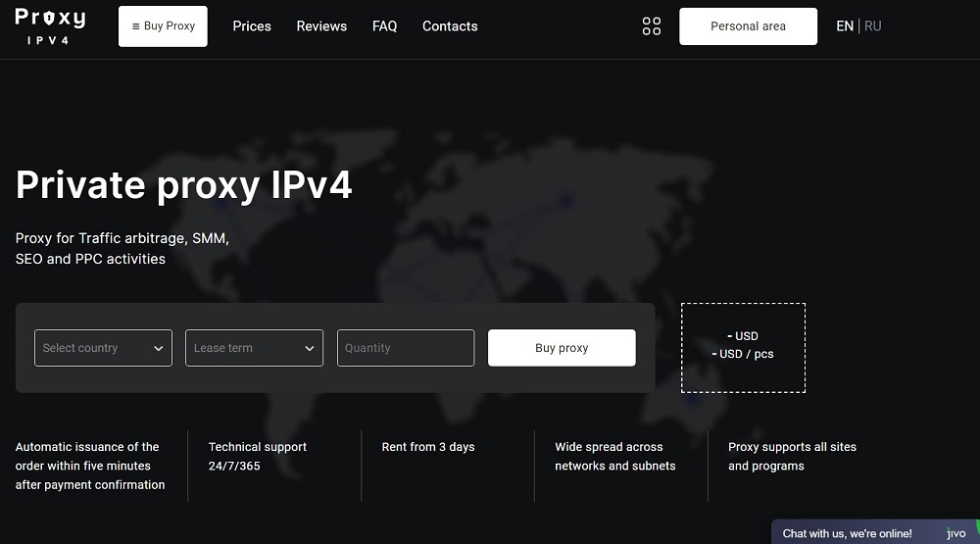Click Automatic issuance of the order text
980x544 pixels.
[x=90, y=466]
